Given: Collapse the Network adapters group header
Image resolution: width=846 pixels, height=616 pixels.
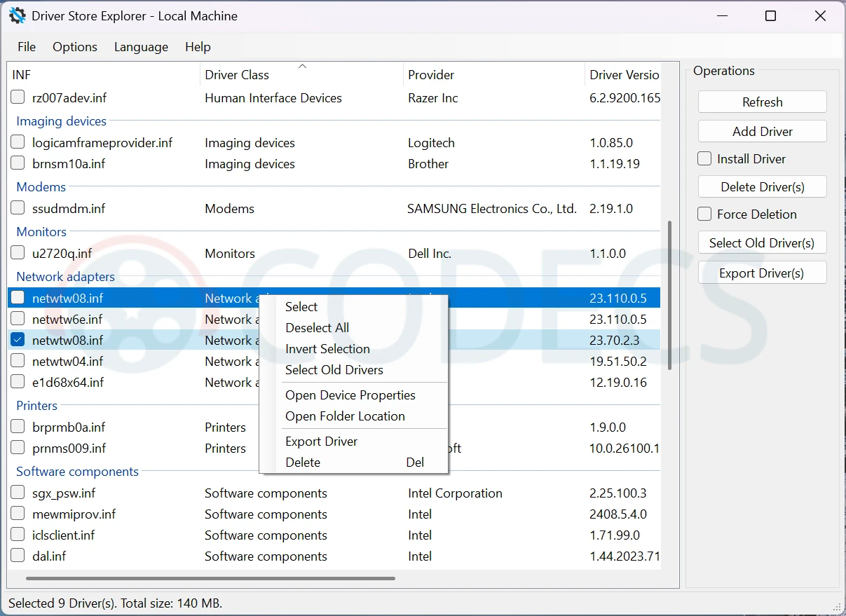Looking at the screenshot, I should 65,277.
